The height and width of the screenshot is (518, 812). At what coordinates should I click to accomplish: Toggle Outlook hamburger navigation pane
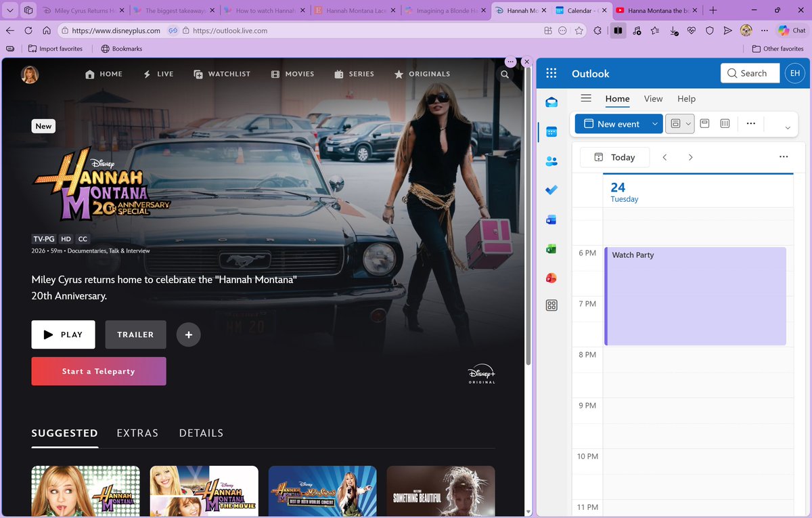(x=586, y=98)
